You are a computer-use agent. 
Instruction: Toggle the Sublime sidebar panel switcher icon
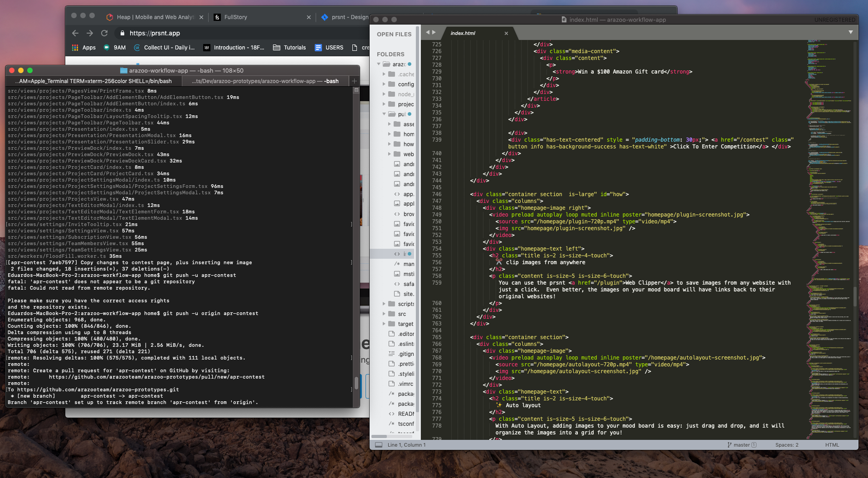pyautogui.click(x=379, y=445)
